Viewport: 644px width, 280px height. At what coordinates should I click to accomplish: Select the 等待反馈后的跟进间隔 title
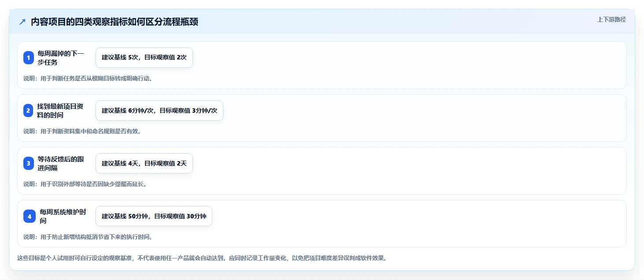tap(61, 163)
